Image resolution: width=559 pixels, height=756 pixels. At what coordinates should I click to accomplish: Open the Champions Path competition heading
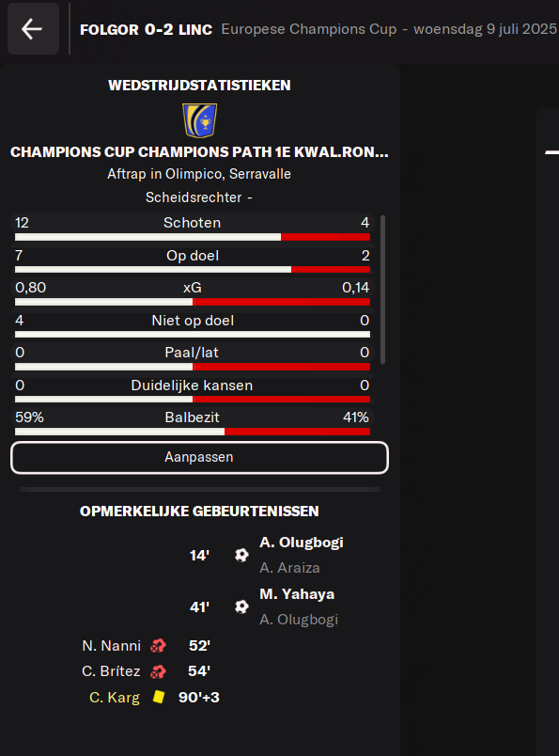coord(199,152)
